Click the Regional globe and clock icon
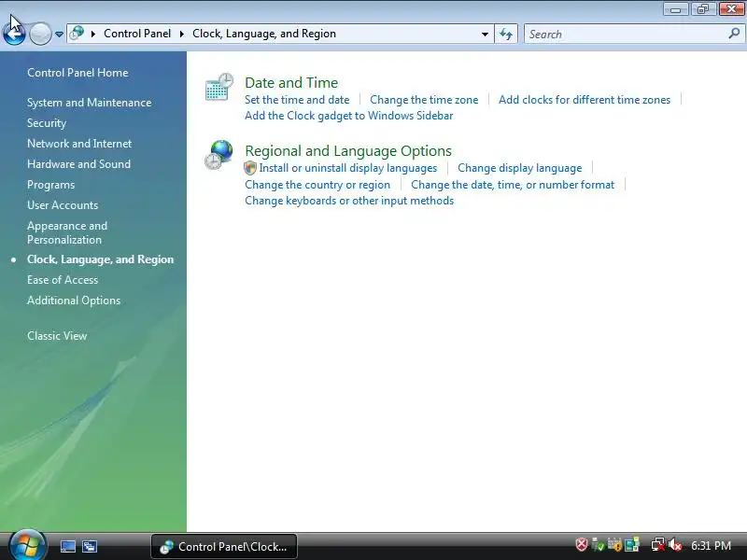747x560 pixels. pyautogui.click(x=218, y=155)
